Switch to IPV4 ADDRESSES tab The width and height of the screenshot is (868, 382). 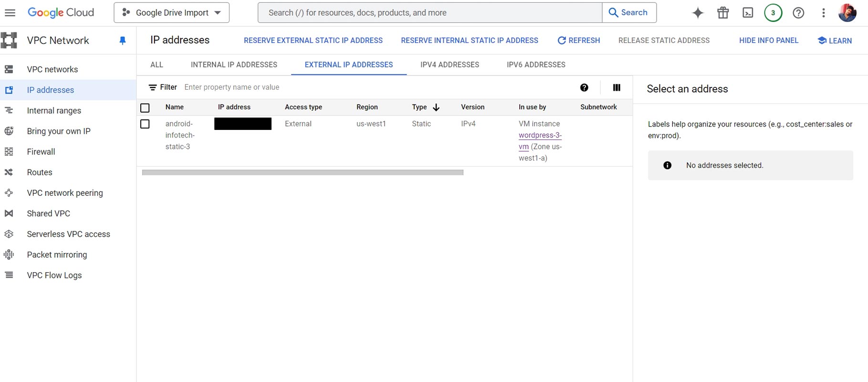[x=450, y=64]
